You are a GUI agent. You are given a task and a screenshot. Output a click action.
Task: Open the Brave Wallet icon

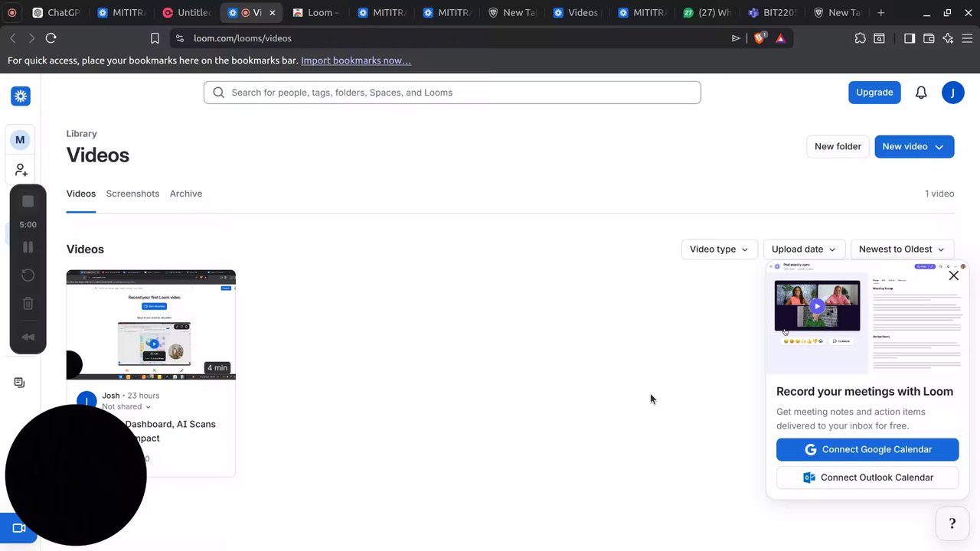tap(929, 38)
